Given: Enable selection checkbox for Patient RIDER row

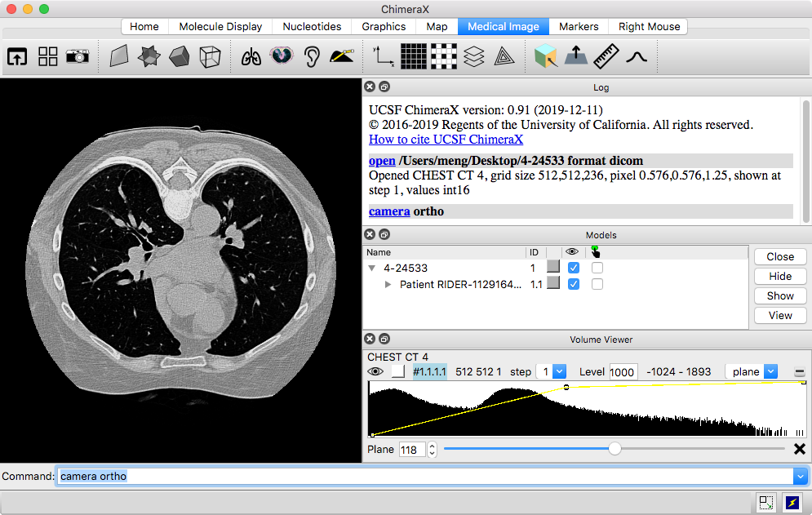Looking at the screenshot, I should [x=597, y=284].
